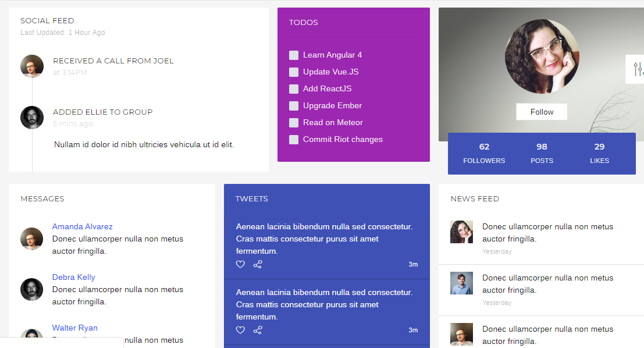
Task: Click avatar beside Added Ellie to Group
Action: click(32, 118)
